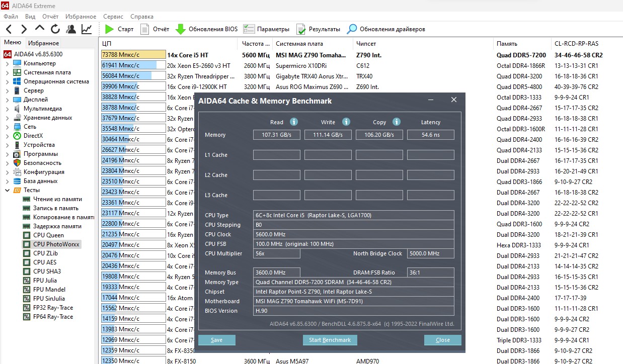
Task: Collapse the Тесты tree node
Action: coord(7,190)
